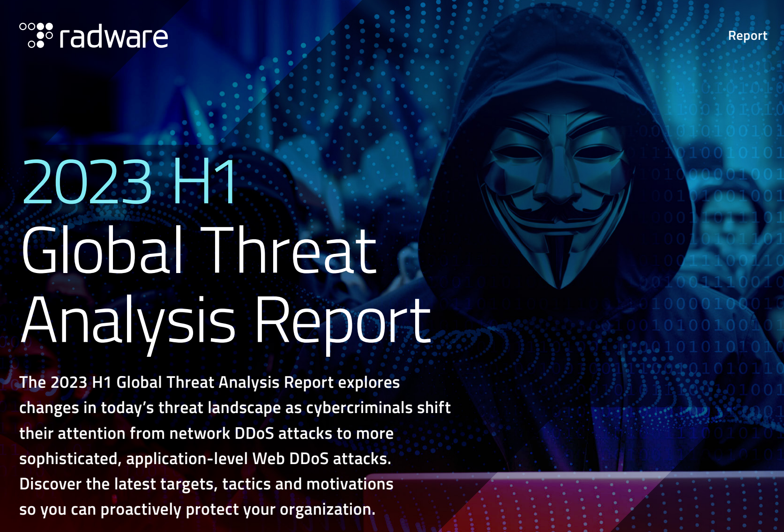The width and height of the screenshot is (784, 532).
Task: Select the Analysis Report title line
Action: [225, 321]
